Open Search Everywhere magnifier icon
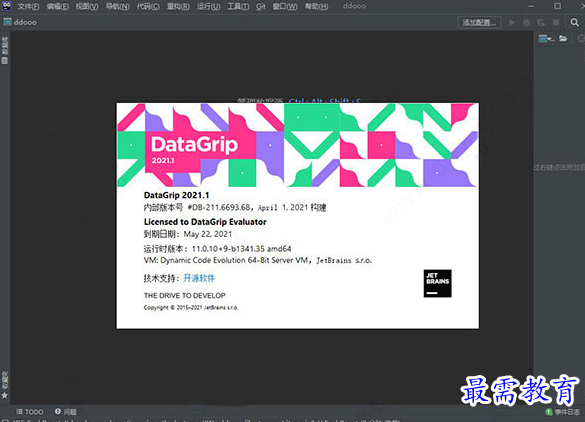The image size is (585, 422). pos(575,22)
